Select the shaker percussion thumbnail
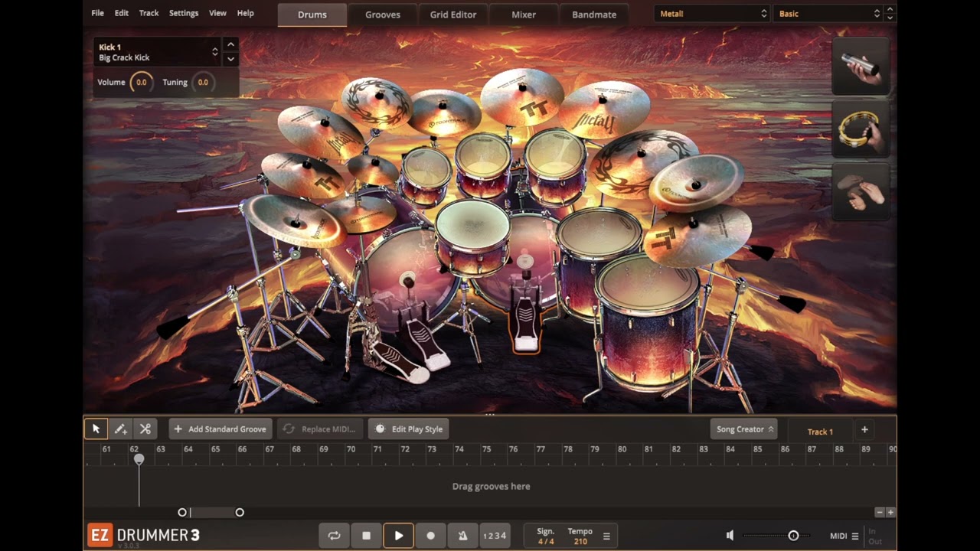The image size is (980, 551). 861,67
